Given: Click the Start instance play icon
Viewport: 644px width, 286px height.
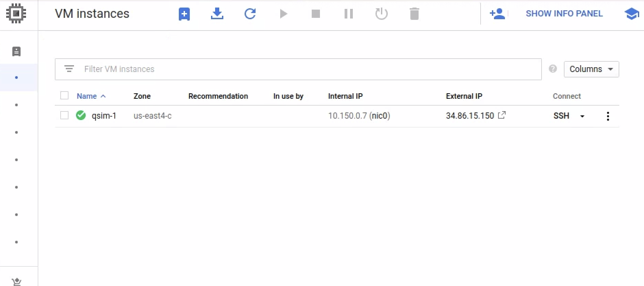Looking at the screenshot, I should tap(283, 14).
